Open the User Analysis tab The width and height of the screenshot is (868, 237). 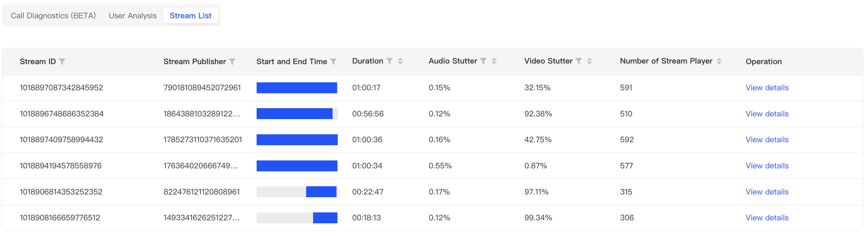(x=132, y=15)
